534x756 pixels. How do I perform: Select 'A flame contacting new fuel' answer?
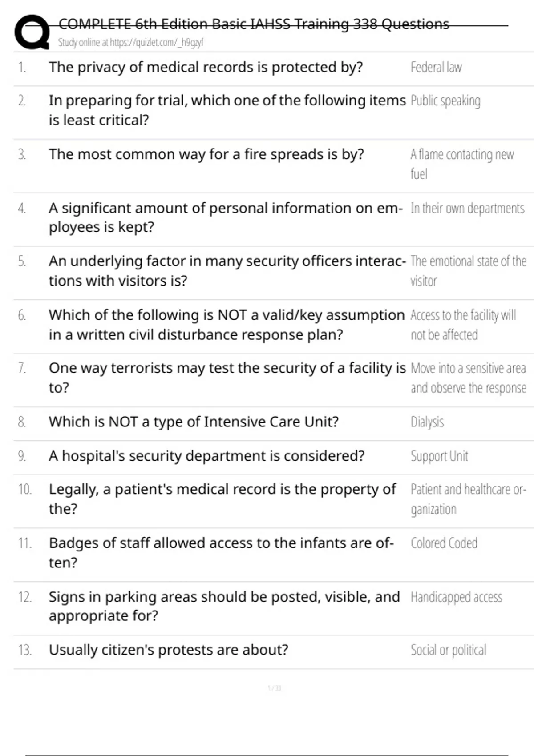click(461, 164)
